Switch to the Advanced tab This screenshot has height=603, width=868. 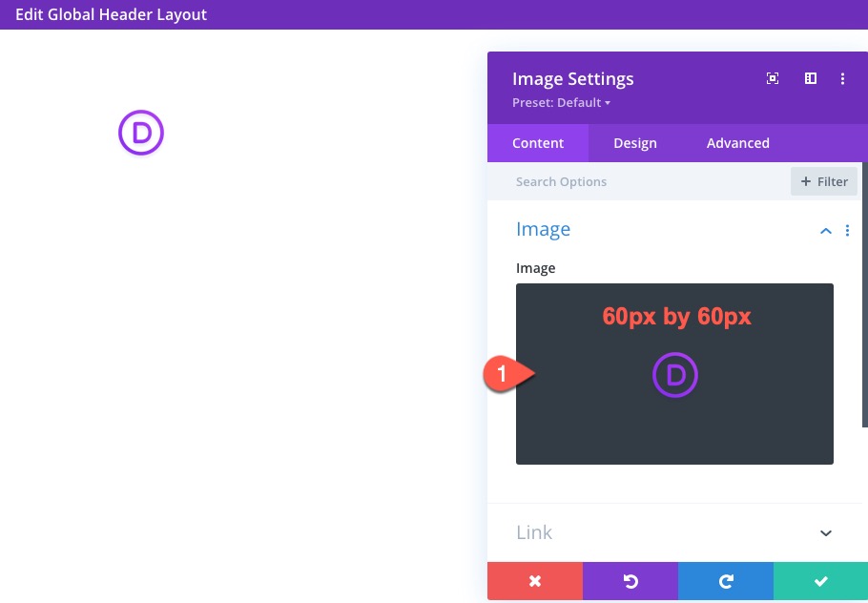(737, 143)
